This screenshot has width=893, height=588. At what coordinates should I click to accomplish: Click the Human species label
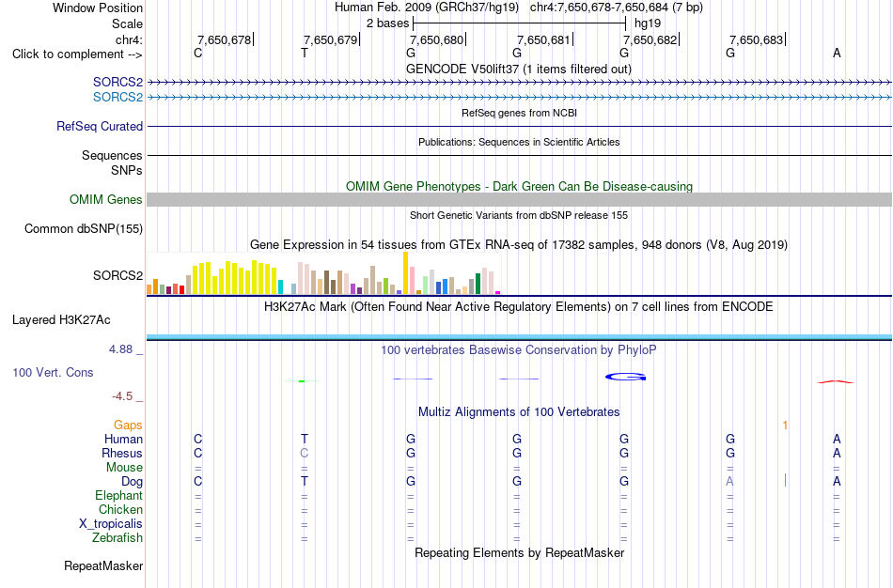click(123, 439)
